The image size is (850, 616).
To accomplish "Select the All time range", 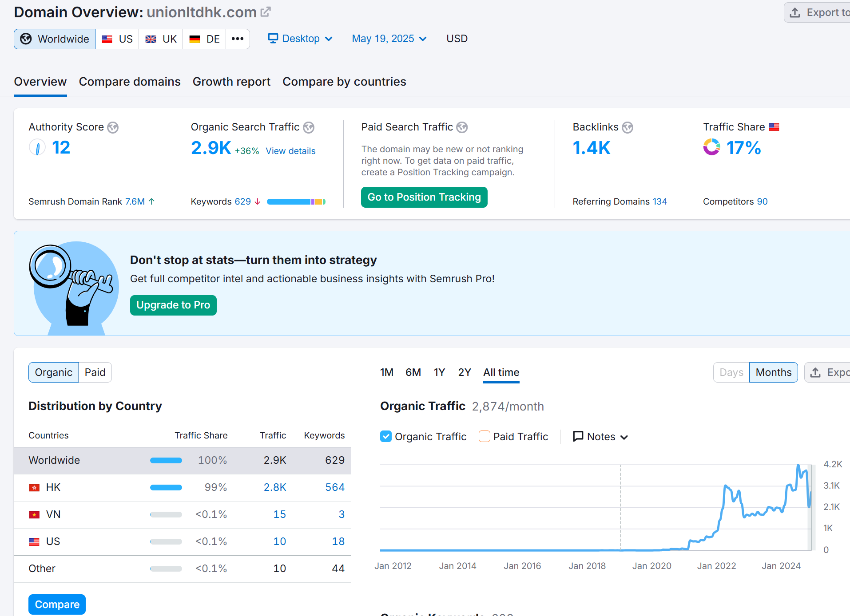I will point(501,372).
